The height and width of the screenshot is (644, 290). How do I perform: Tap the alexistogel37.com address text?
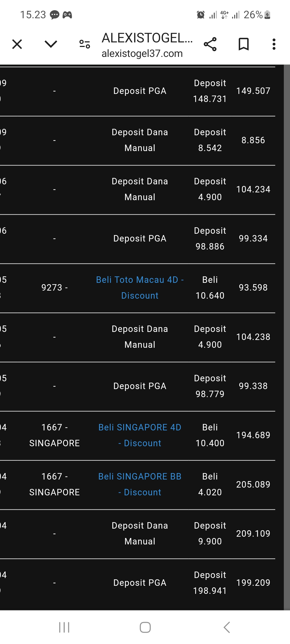click(142, 54)
